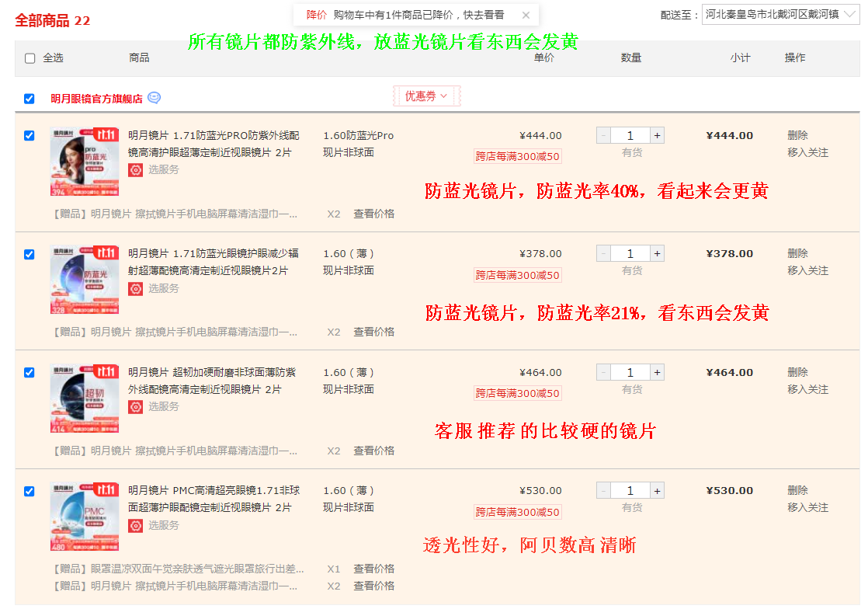This screenshot has width=868, height=616.
Task: Tick the 全选 select-all checkbox
Action: [30, 58]
